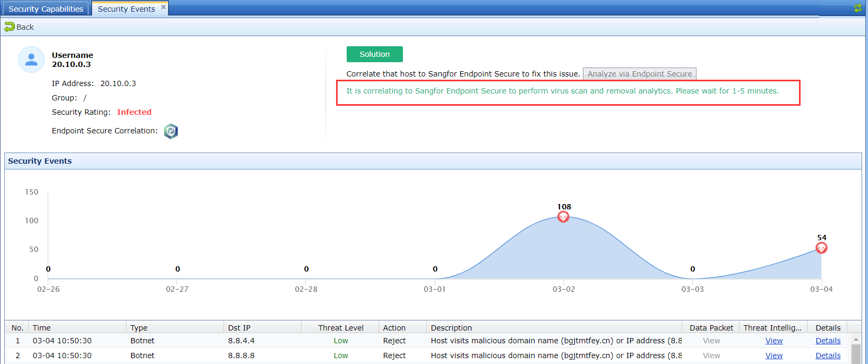The image size is (868, 364).
Task: Click Data Packet View in row 1
Action: pos(711,341)
